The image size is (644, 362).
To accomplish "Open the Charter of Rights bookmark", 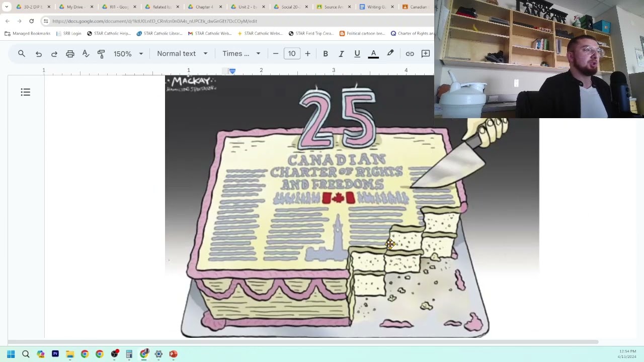I will point(412,34).
